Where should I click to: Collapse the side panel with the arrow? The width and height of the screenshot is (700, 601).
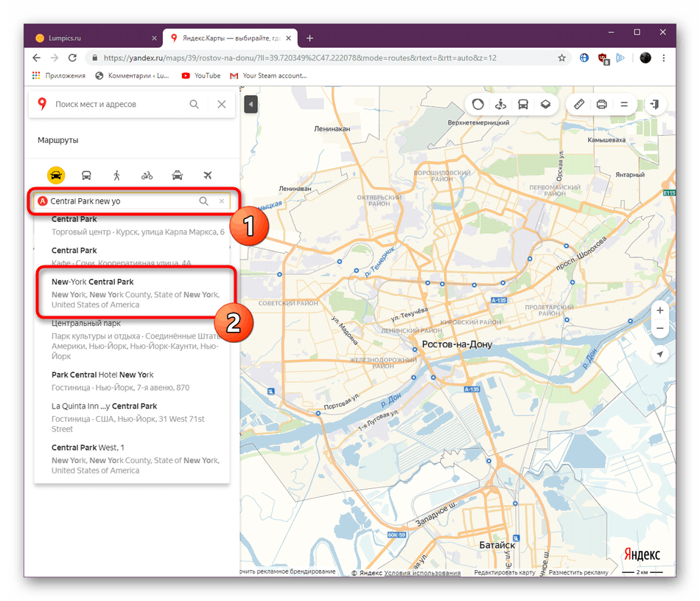click(x=251, y=105)
